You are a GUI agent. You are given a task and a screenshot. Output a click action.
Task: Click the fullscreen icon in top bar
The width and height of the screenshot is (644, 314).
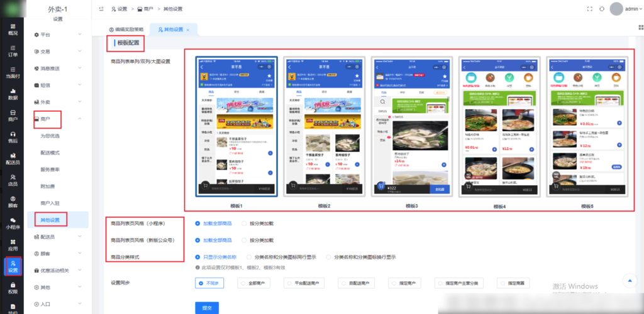click(x=589, y=9)
